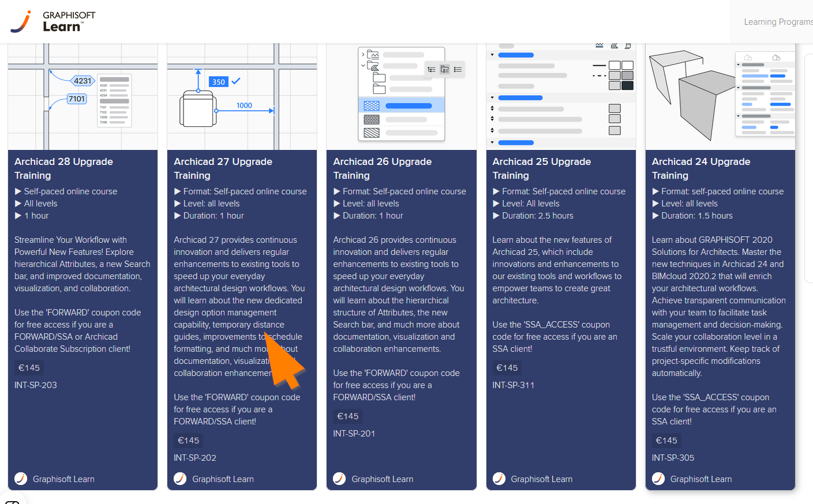Open Archicad 26 Upgrade Training thumbnail
Image resolution: width=813 pixels, height=504 pixels.
tap(402, 97)
